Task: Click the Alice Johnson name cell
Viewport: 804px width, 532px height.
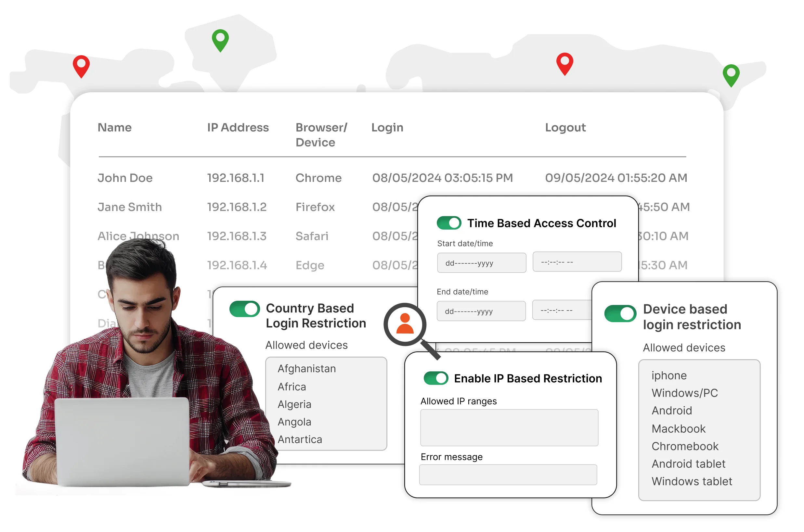Action: pyautogui.click(x=138, y=236)
